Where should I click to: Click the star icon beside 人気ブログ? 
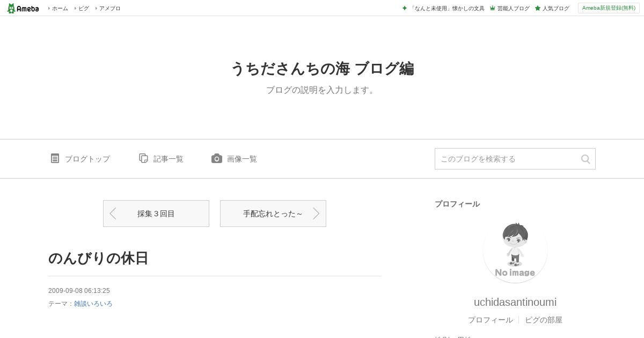pyautogui.click(x=537, y=8)
